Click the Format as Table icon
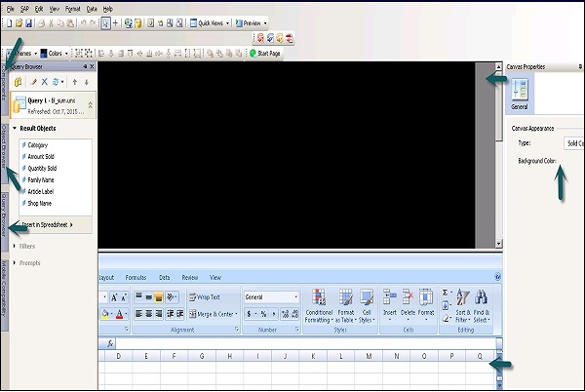The image size is (585, 392). pos(345,306)
